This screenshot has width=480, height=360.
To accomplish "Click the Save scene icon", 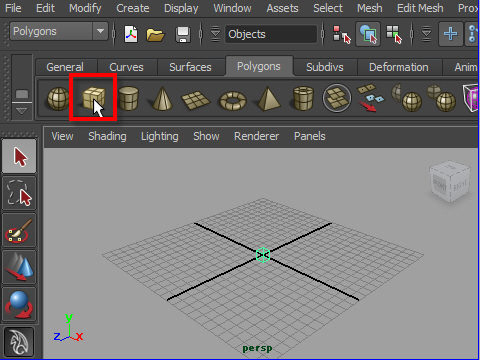I will (183, 34).
